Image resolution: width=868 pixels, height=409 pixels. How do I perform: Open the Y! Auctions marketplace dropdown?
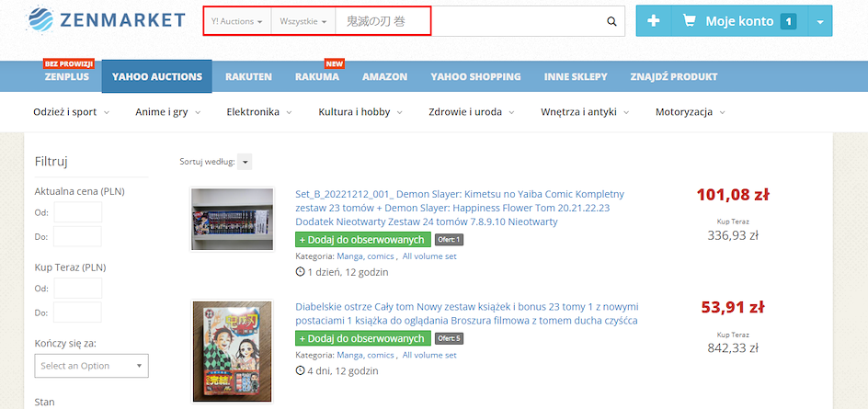237,21
